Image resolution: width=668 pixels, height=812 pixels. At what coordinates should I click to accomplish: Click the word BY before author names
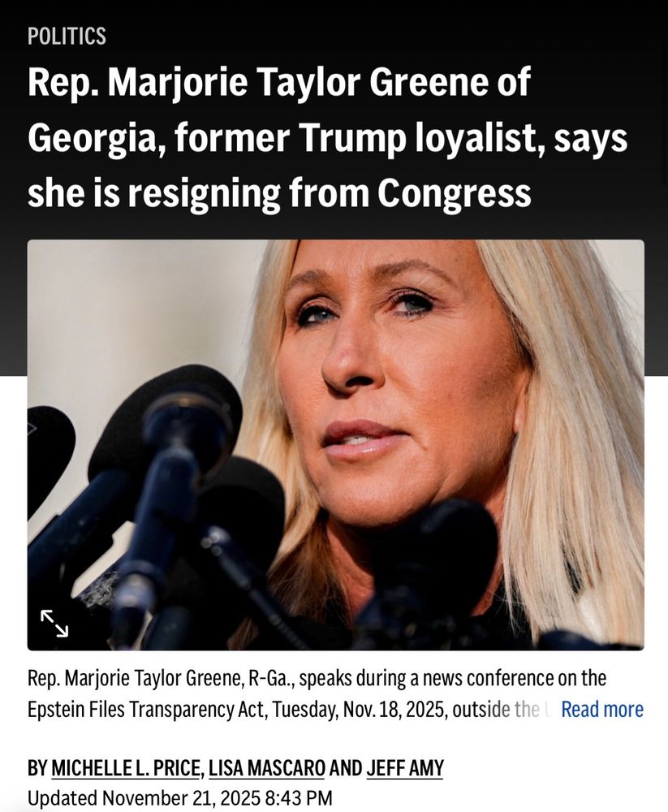coord(37,768)
